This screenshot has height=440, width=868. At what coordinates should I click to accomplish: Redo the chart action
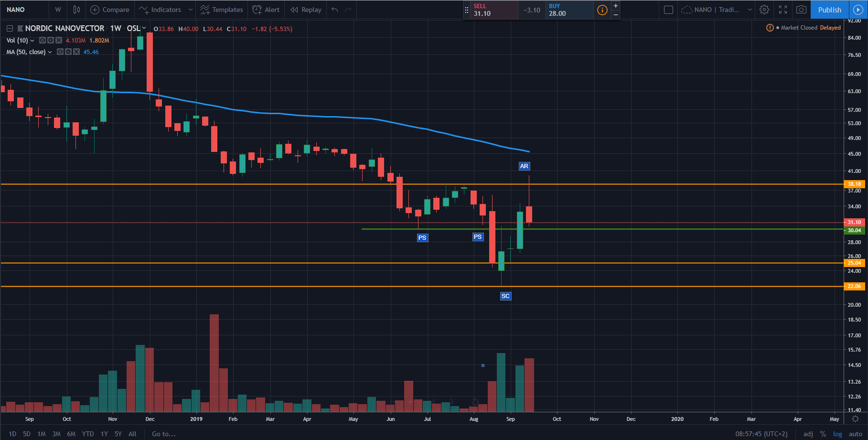click(348, 10)
